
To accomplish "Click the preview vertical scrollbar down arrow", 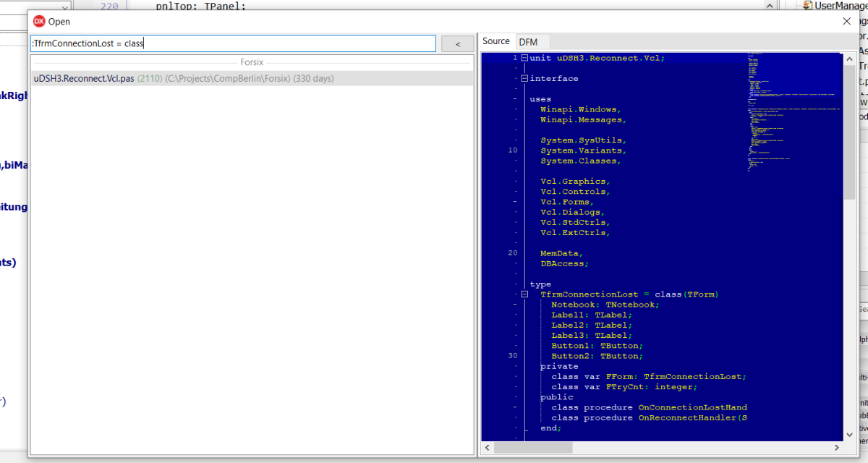I will (x=849, y=434).
